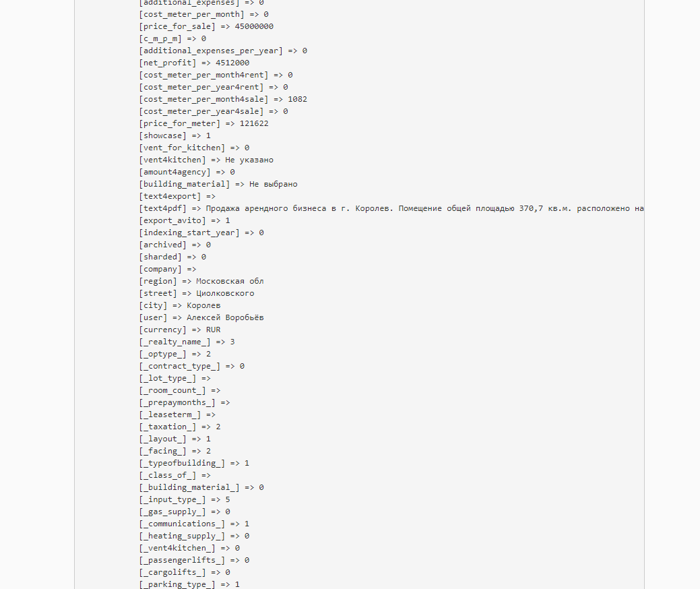Click the city value Королев
Image resolution: width=700 pixels, height=589 pixels.
(203, 305)
